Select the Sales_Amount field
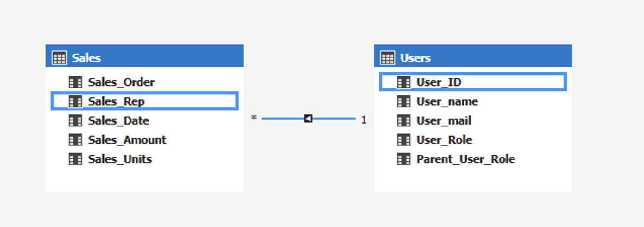 [127, 140]
